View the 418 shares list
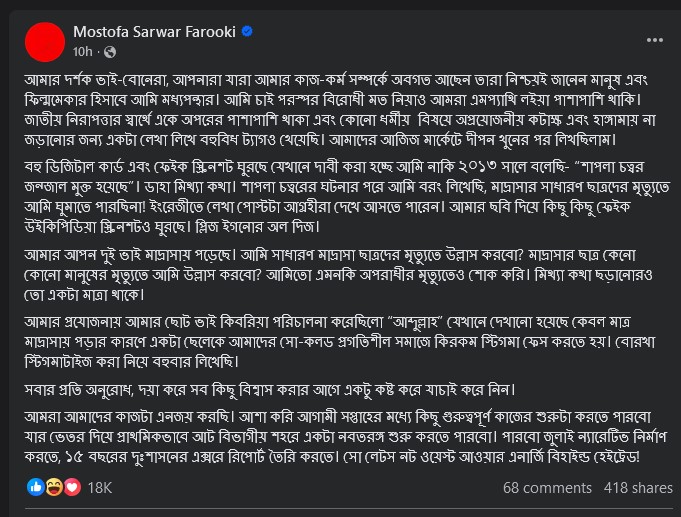 638,487
